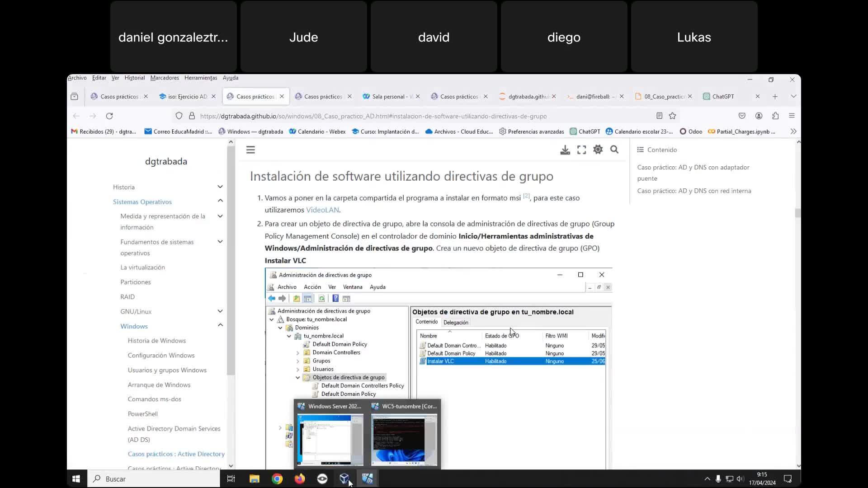Screen dimensions: 868x488
Task: Follow the VideoLAN link
Action: [322, 210]
